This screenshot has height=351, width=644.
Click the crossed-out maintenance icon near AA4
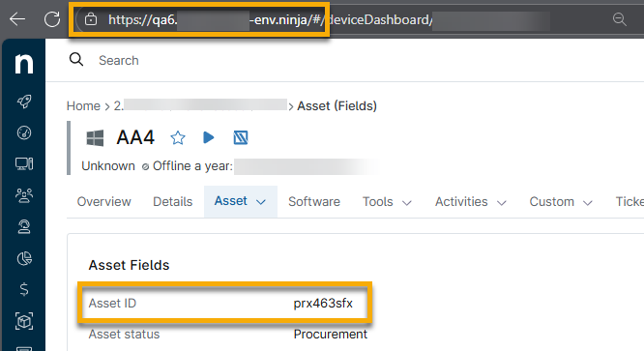pos(240,137)
